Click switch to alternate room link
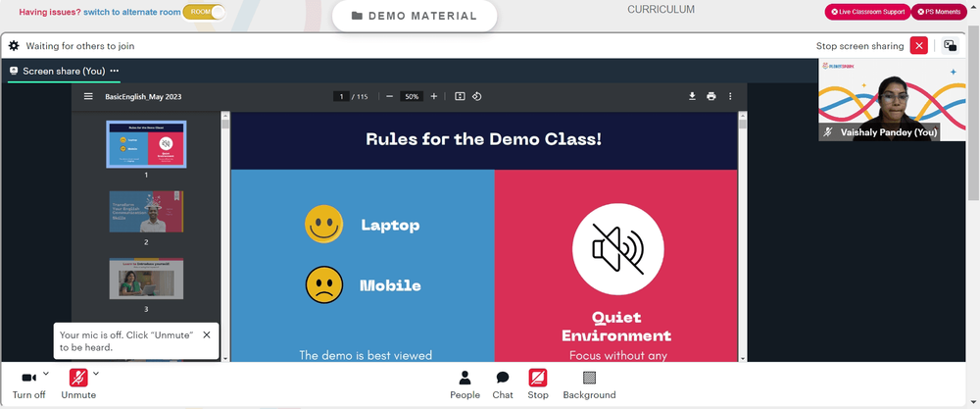The height and width of the screenshot is (409, 980). click(132, 12)
